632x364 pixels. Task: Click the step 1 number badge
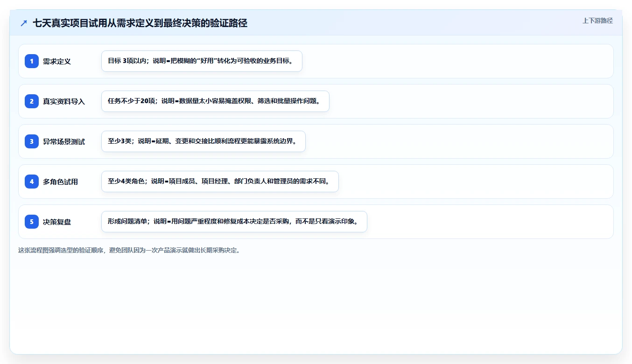(x=32, y=61)
